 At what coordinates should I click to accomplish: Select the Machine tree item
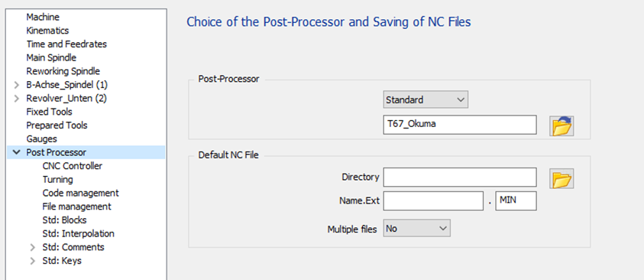click(43, 17)
